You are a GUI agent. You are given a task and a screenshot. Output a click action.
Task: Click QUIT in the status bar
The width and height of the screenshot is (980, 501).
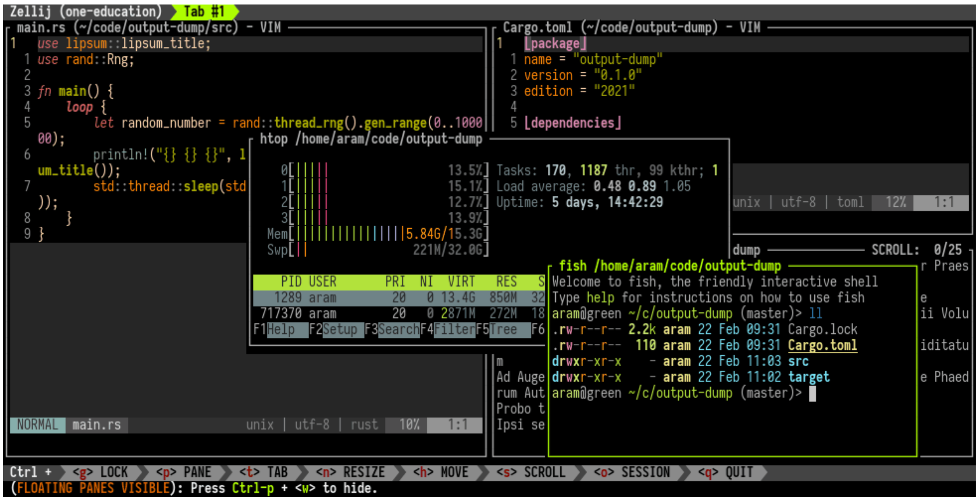[x=726, y=473]
